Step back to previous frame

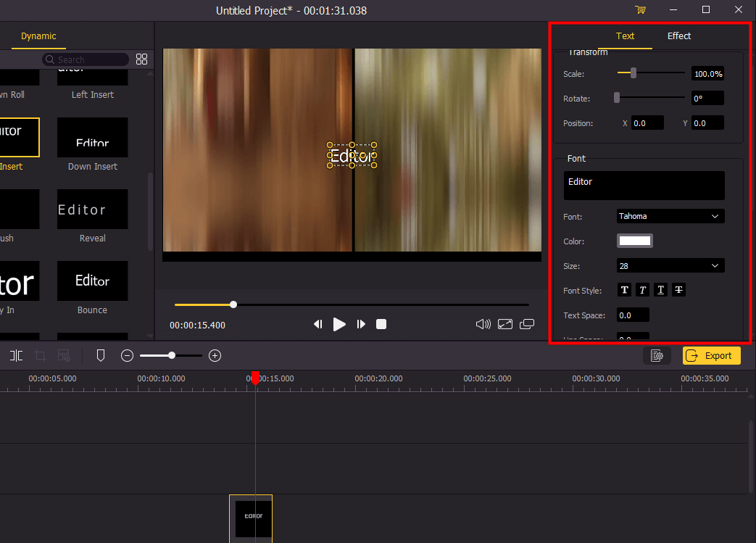317,324
